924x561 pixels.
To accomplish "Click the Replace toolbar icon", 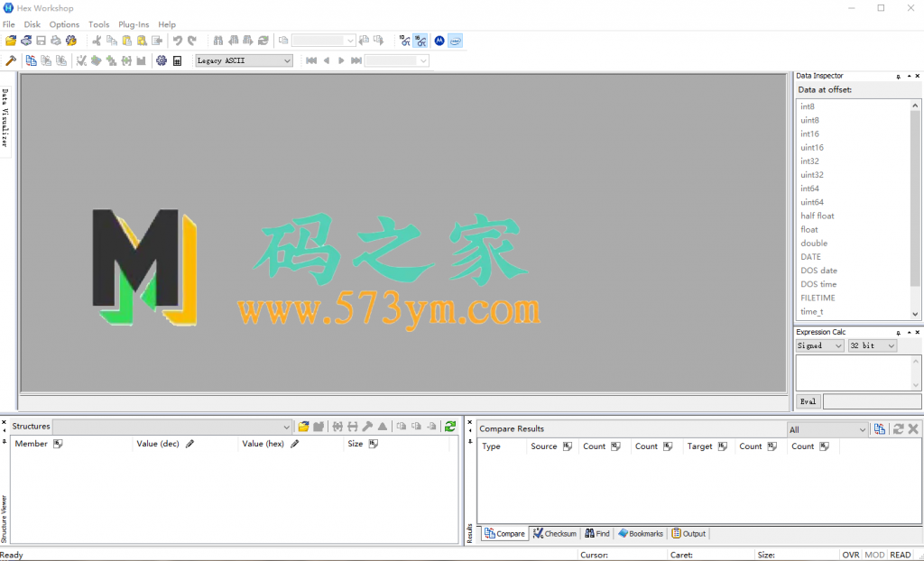I will click(263, 41).
